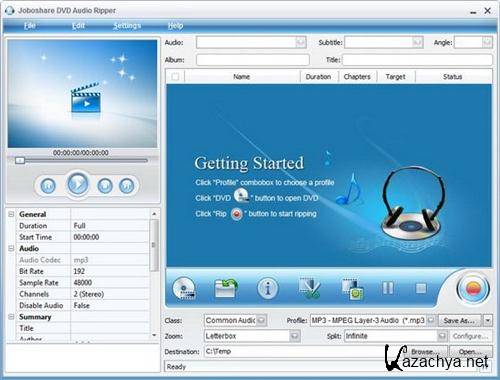Pause ripping with the pause icon
The width and height of the screenshot is (500, 380).
click(388, 288)
